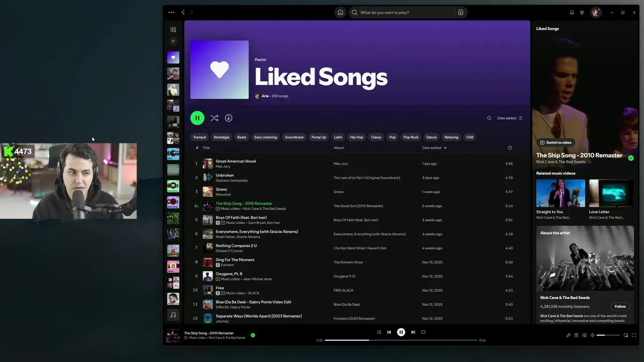Open the 'Date added' sort dropdown
644x362 pixels.
click(510, 118)
